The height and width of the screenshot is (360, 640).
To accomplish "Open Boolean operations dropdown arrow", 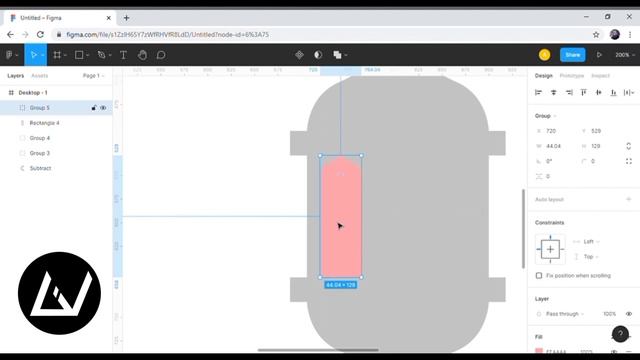I will click(346, 55).
